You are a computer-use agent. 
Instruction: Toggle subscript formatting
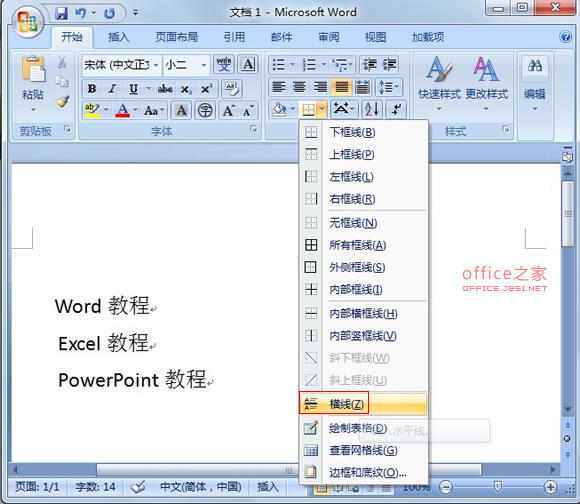(186, 88)
